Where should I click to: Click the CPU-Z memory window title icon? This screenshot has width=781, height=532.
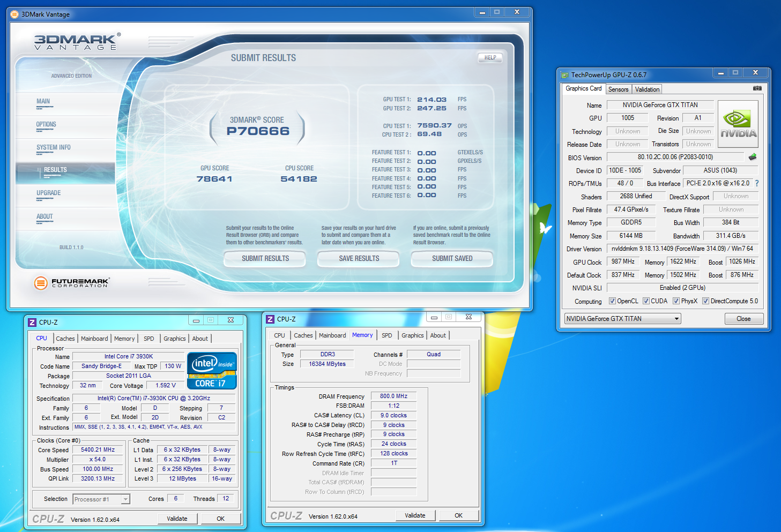(x=270, y=319)
